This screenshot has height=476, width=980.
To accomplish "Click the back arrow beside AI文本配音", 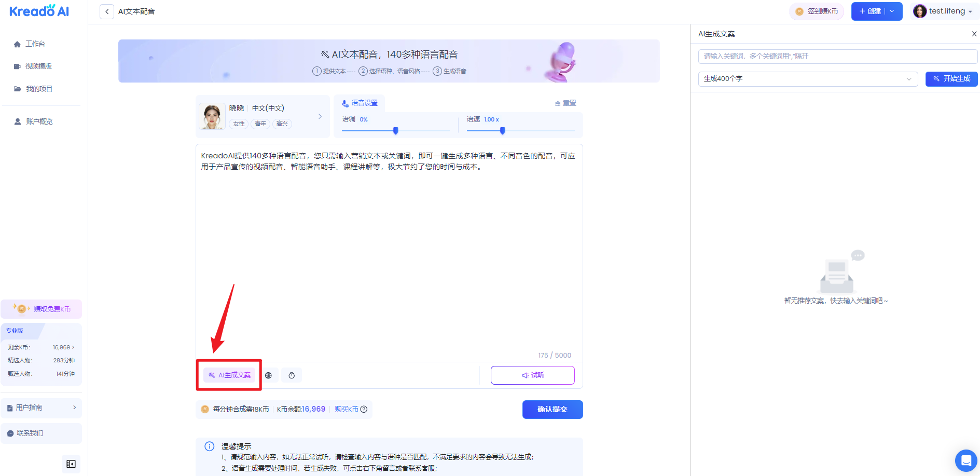I will tap(107, 11).
